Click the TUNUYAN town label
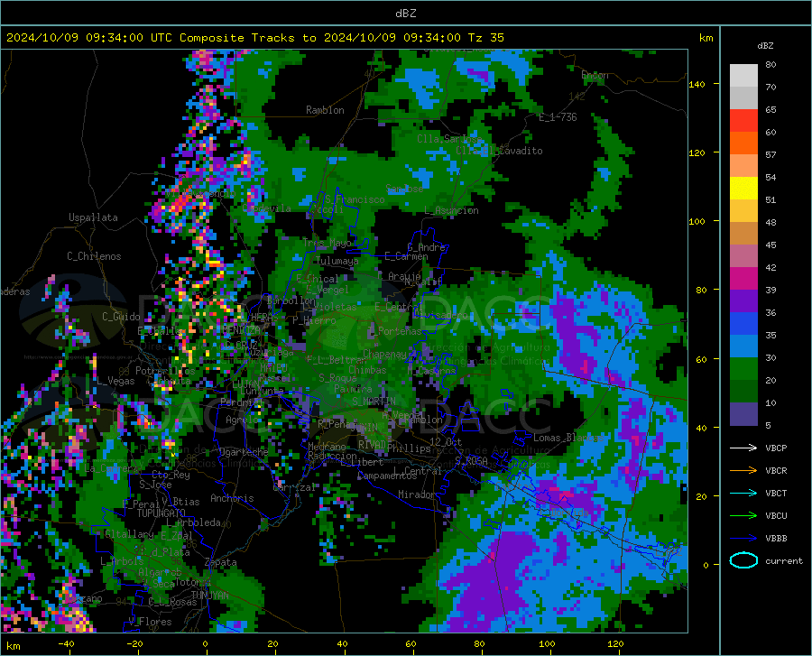This screenshot has width=812, height=656. point(209,595)
